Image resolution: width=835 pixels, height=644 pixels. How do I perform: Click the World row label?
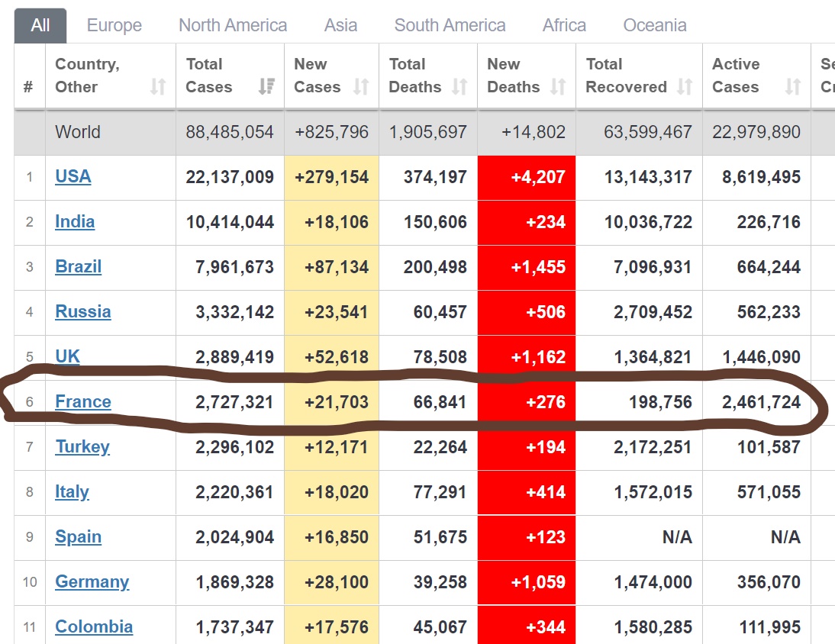[78, 132]
